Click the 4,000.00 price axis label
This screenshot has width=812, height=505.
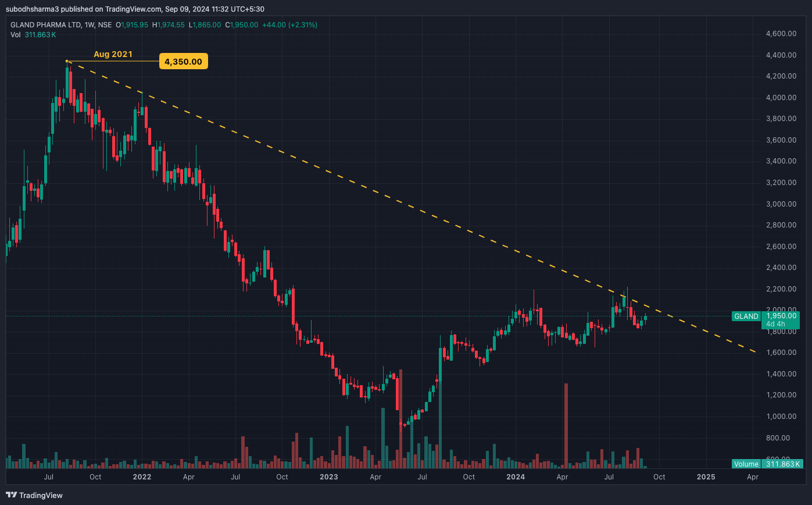click(x=781, y=98)
